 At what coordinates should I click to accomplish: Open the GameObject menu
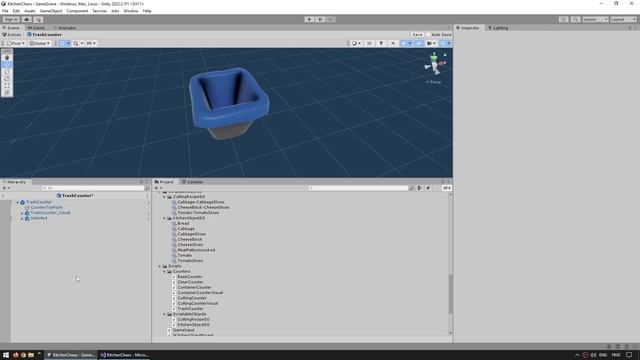51,11
